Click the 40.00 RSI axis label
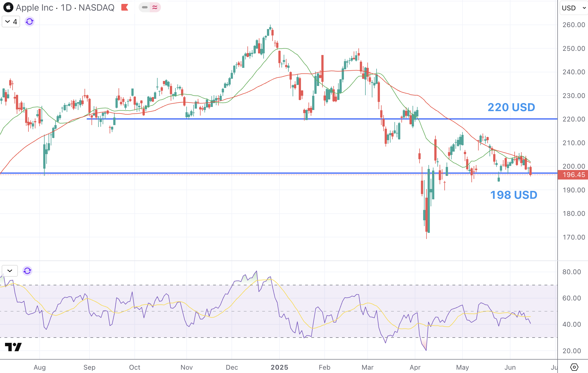This screenshot has height=373, width=588. point(572,324)
